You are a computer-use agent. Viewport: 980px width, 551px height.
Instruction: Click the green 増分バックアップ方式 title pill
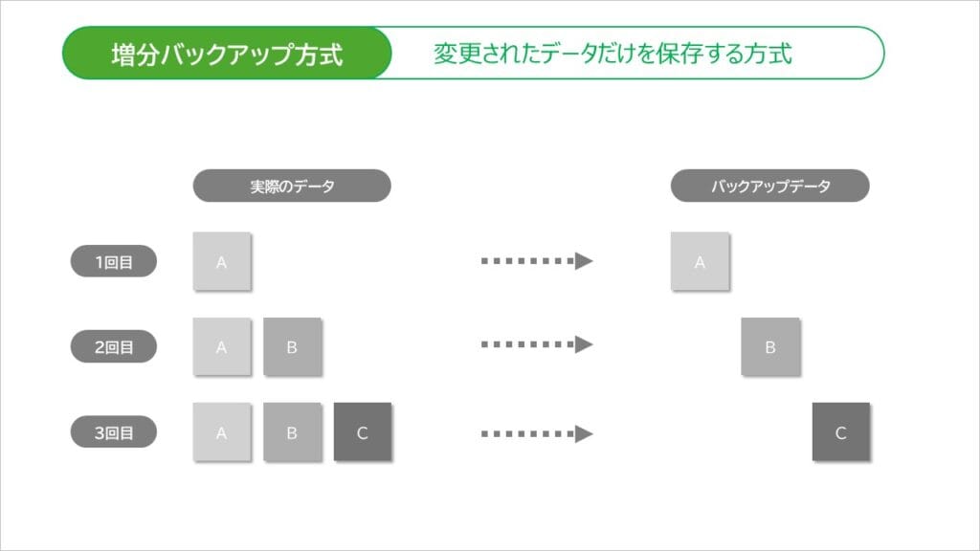227,53
